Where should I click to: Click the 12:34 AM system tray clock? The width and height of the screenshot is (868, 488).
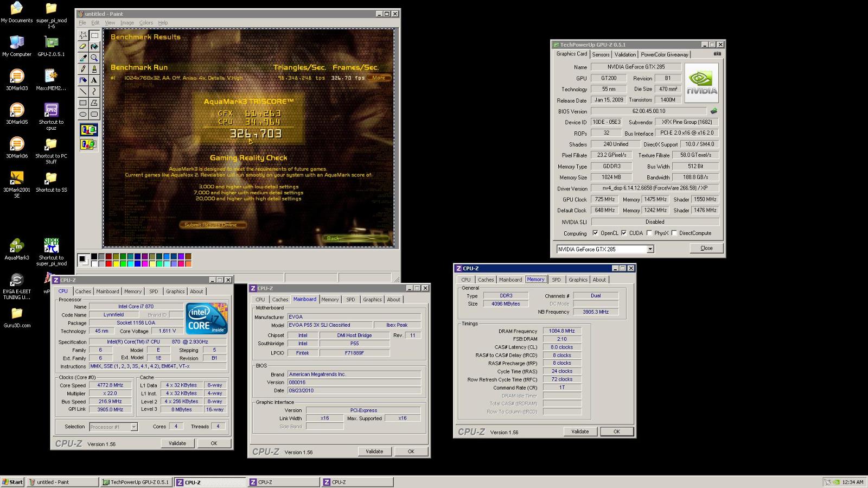pos(853,482)
